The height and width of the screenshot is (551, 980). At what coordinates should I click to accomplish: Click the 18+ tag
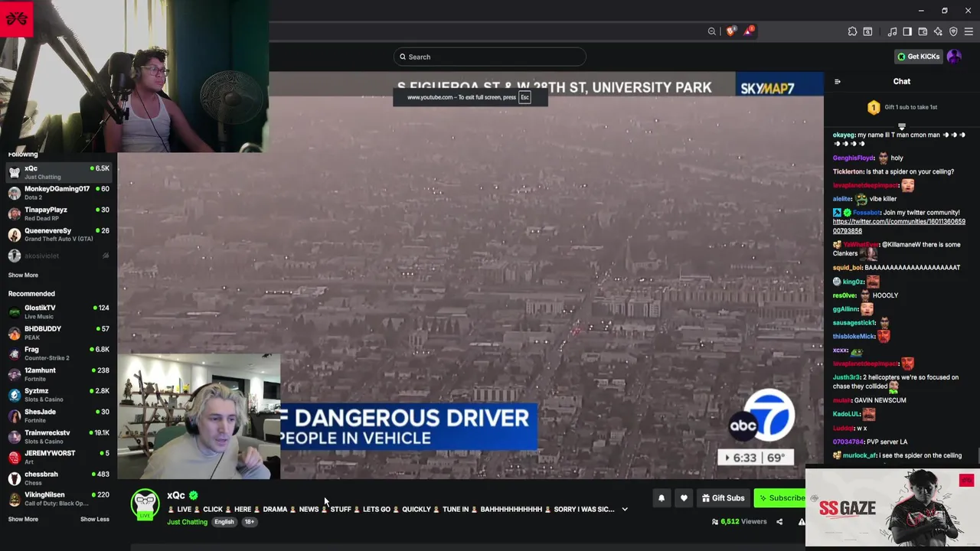point(250,522)
